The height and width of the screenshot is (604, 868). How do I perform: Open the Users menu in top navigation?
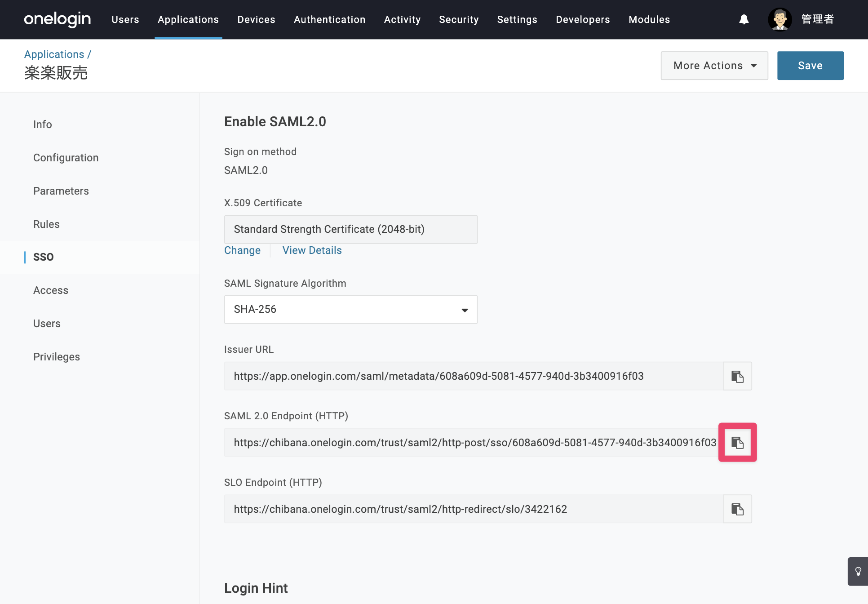[x=125, y=20]
